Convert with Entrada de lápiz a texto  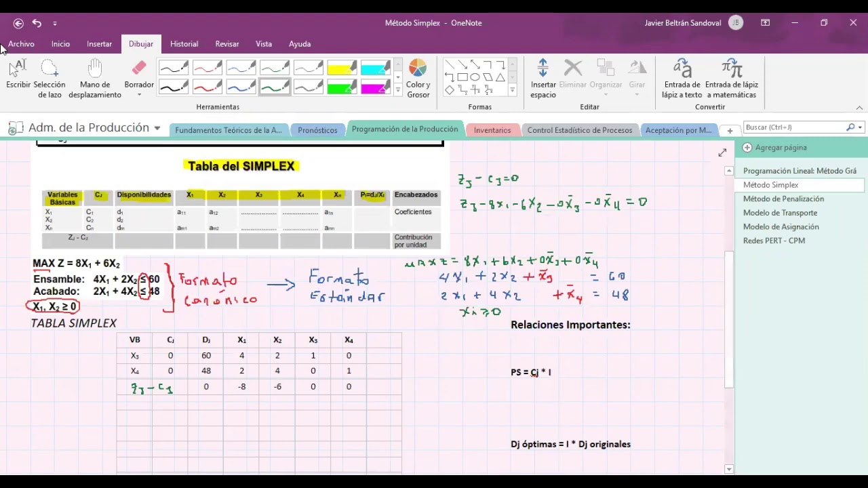click(682, 79)
